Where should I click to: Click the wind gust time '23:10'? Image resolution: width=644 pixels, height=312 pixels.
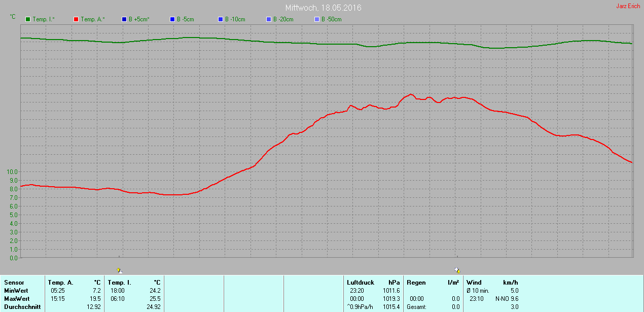pos(477,299)
